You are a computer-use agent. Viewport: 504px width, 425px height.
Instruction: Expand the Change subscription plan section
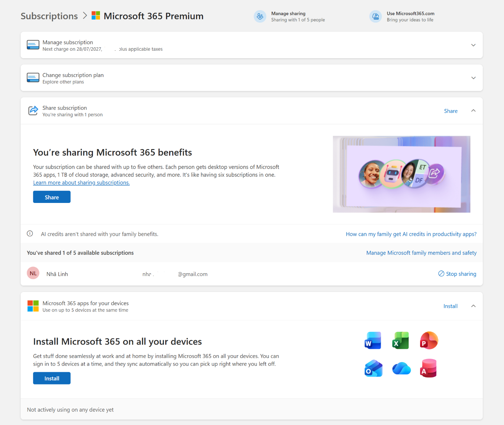pyautogui.click(x=473, y=78)
